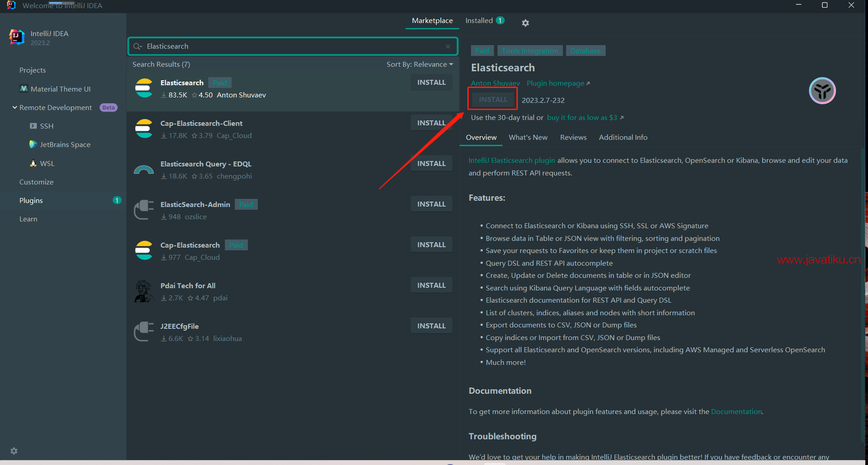Click the Elasticsearch heading in details pane
This screenshot has height=465, width=868.
coord(503,68)
